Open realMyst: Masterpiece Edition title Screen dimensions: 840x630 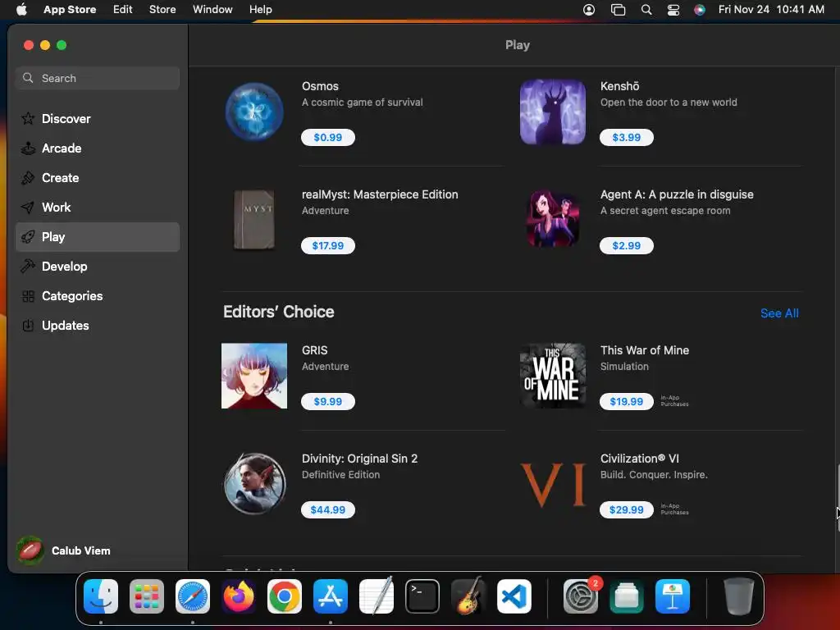tap(380, 194)
